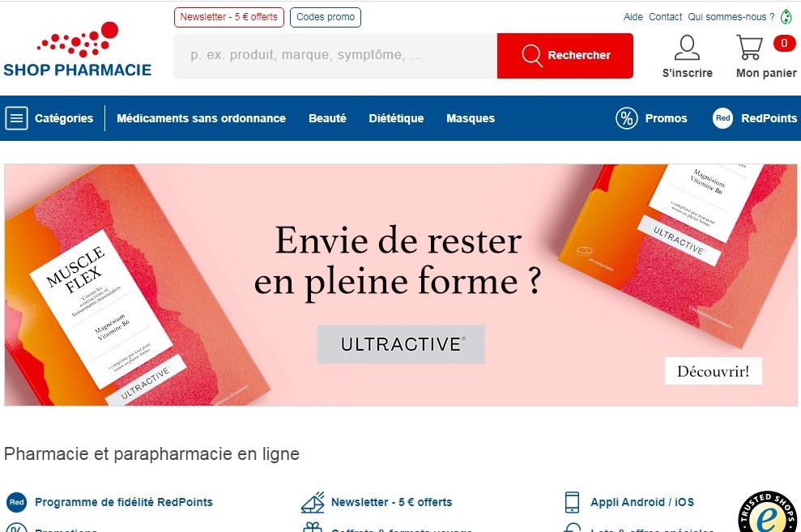
Task: Go to Masques menu item
Action: pyautogui.click(x=471, y=118)
